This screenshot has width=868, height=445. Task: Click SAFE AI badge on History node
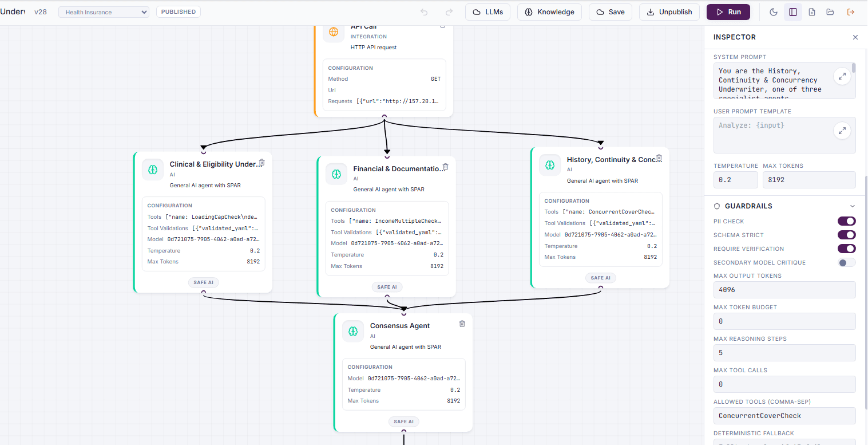point(600,278)
